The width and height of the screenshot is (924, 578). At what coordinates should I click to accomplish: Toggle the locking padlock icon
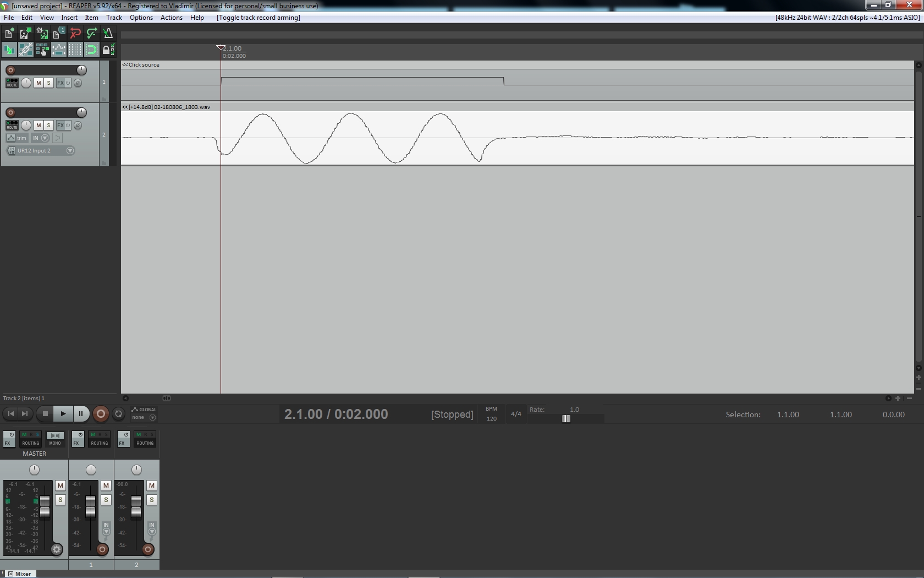(x=108, y=50)
